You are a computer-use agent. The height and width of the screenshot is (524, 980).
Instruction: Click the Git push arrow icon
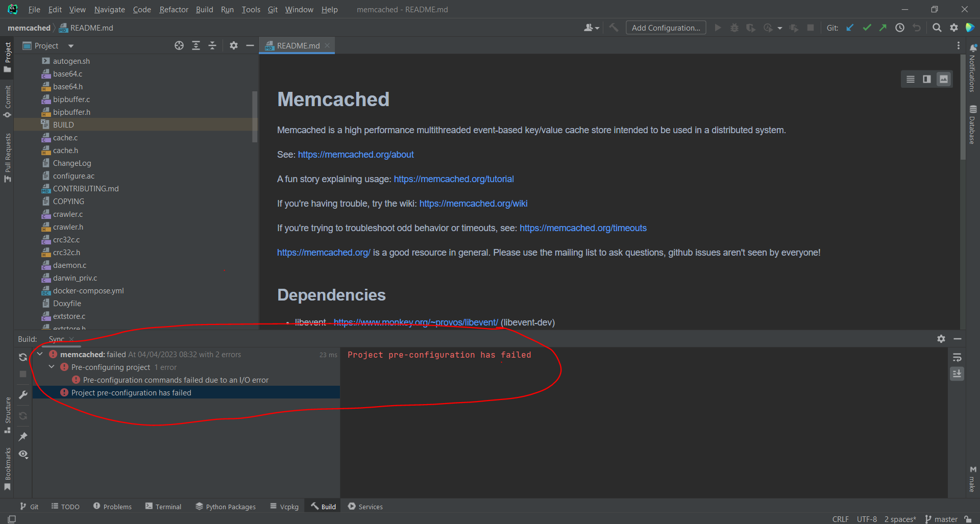pos(883,28)
